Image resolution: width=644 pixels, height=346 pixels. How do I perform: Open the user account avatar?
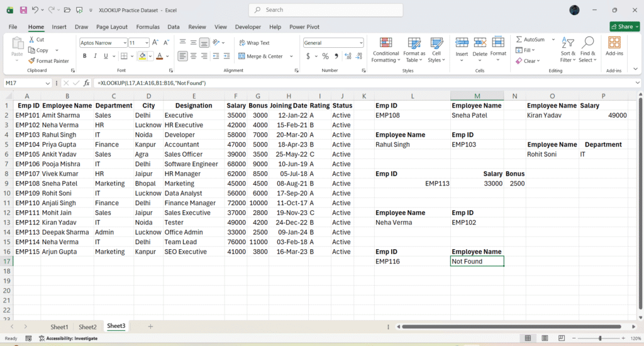574,10
